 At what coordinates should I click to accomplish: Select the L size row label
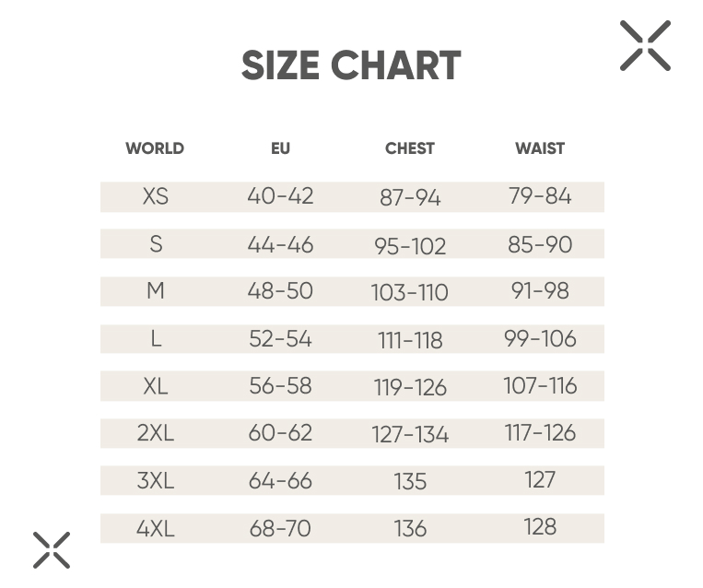click(x=156, y=339)
